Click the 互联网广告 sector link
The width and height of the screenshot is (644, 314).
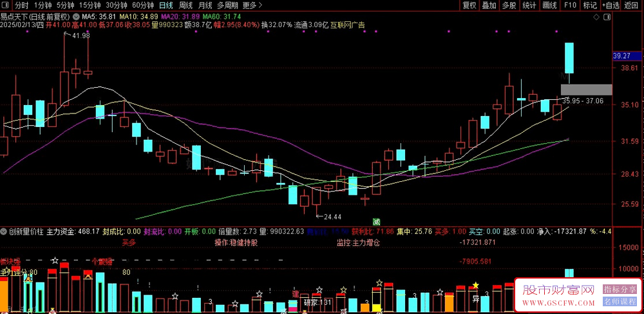tap(348, 25)
